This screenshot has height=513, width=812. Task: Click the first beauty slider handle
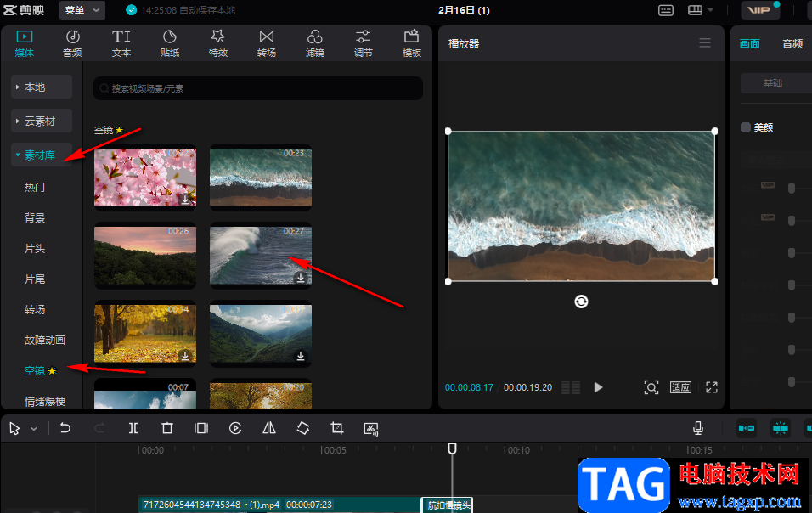792,189
